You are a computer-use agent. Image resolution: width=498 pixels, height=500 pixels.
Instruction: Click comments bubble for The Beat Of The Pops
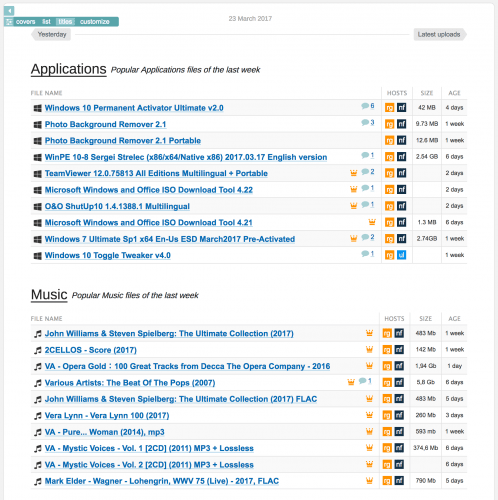click(365, 381)
